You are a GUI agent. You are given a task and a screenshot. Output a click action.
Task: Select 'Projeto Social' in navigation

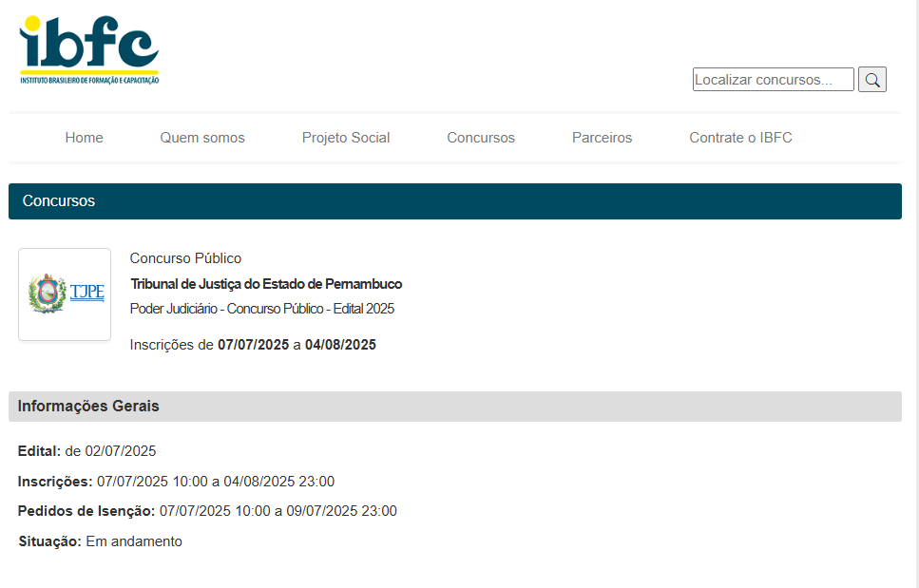point(346,138)
